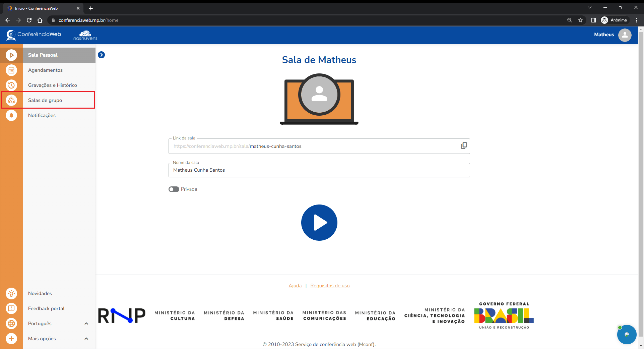The width and height of the screenshot is (644, 349).
Task: Expand the Português language menu
Action: [86, 324]
